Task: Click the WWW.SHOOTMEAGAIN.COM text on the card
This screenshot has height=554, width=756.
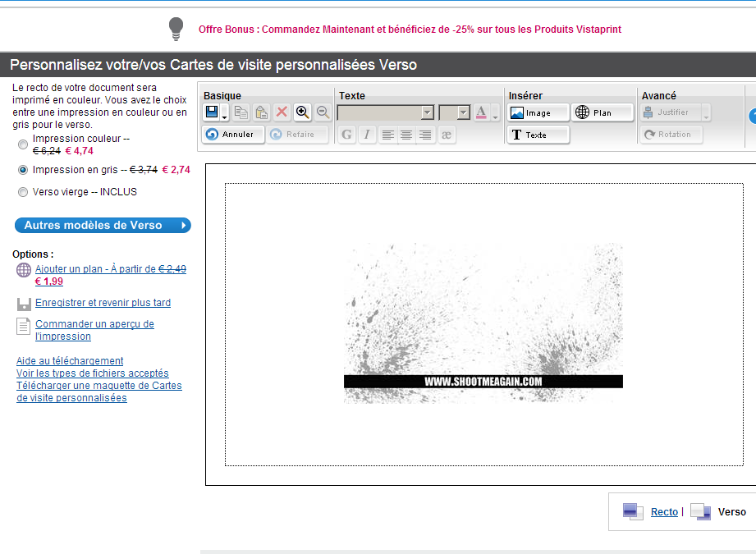Action: tap(483, 382)
